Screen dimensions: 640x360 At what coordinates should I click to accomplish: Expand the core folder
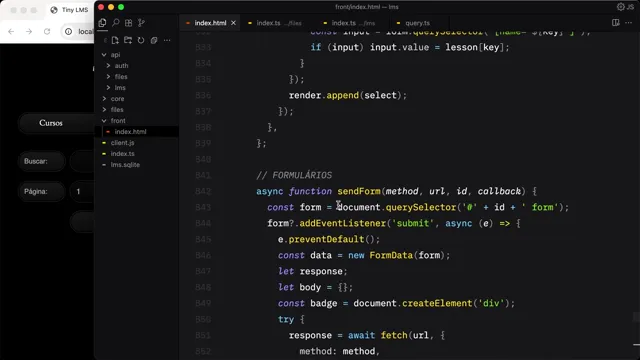tap(104, 98)
